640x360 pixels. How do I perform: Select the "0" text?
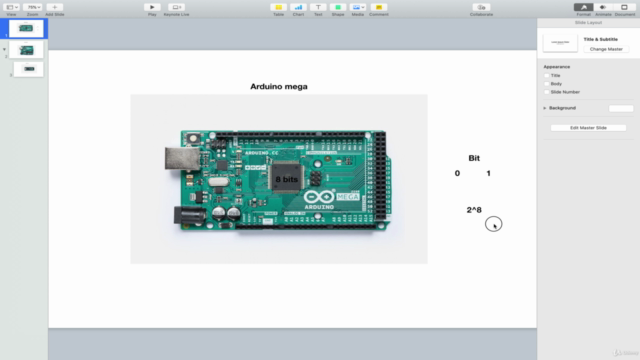click(x=457, y=173)
